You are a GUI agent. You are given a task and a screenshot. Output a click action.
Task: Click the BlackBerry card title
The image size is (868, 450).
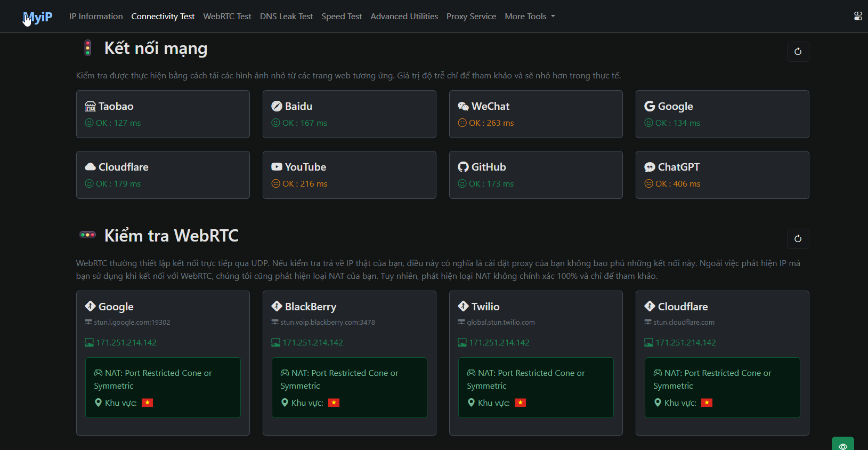[311, 307]
